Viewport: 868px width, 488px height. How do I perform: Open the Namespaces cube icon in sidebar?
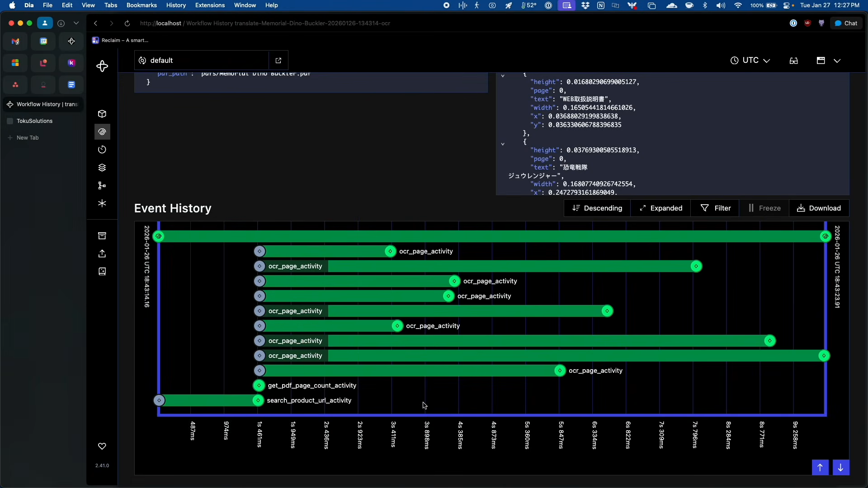[x=102, y=114]
